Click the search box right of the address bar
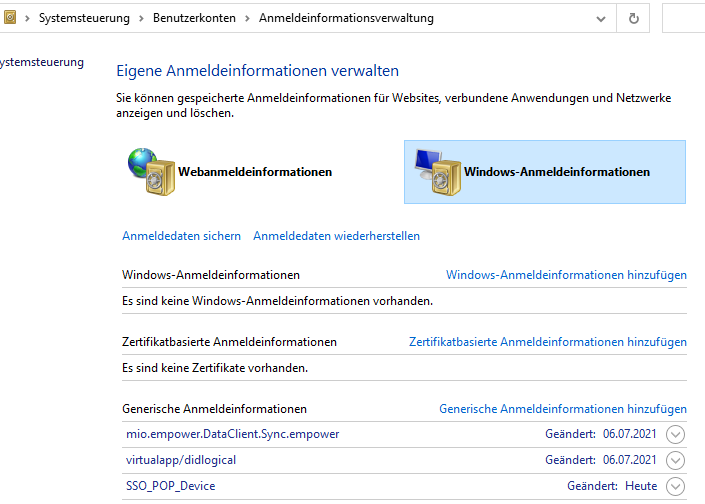 tap(683, 18)
